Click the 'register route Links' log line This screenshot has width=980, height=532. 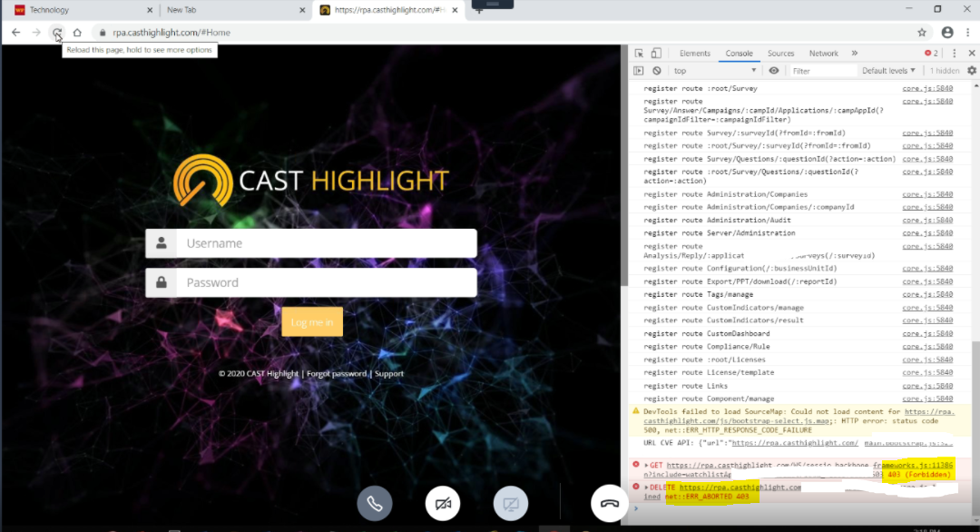pos(686,386)
